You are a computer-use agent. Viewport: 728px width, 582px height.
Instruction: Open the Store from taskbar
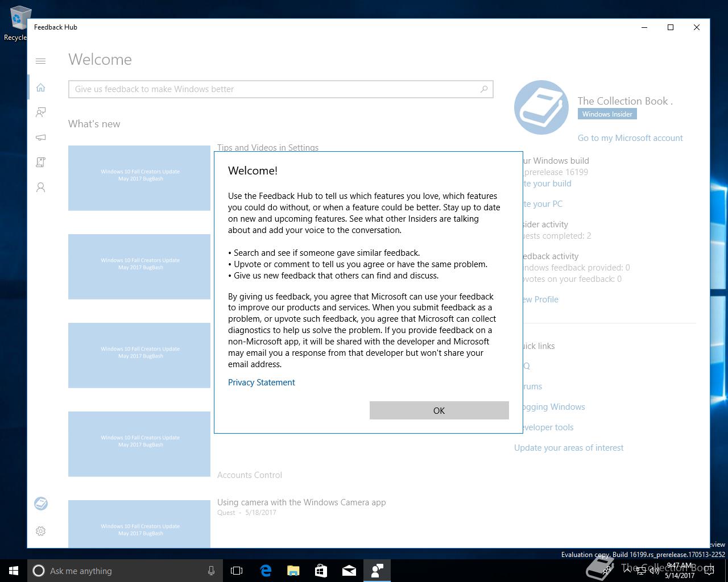tap(321, 571)
